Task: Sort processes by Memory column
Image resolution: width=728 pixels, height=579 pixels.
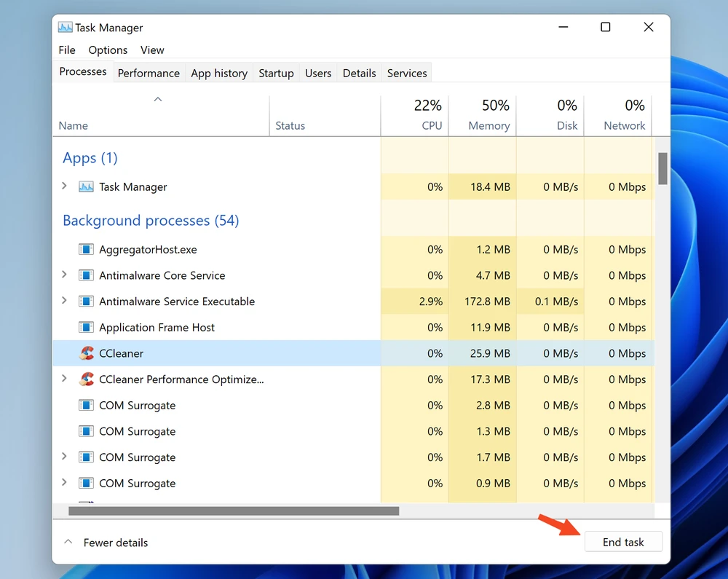Action: coord(482,115)
